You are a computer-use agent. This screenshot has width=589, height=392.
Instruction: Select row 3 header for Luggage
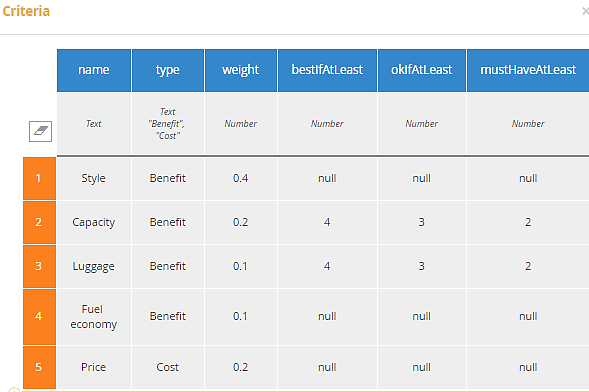click(x=39, y=267)
